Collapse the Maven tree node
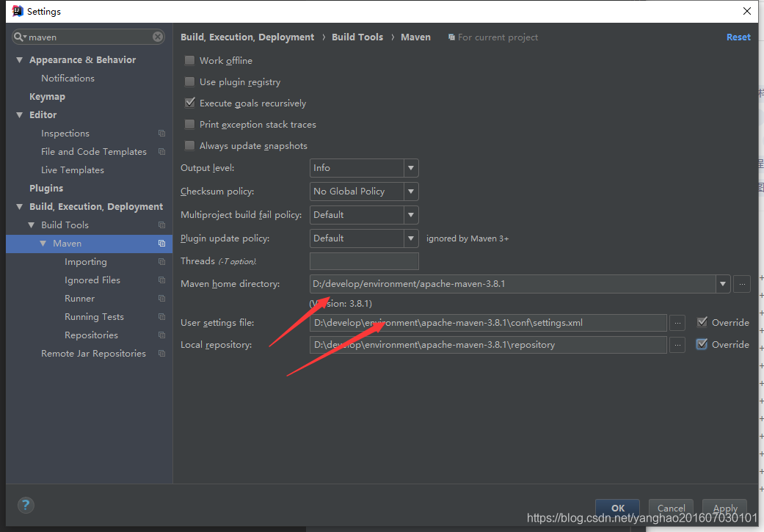Image resolution: width=764 pixels, height=532 pixels. tap(43, 243)
